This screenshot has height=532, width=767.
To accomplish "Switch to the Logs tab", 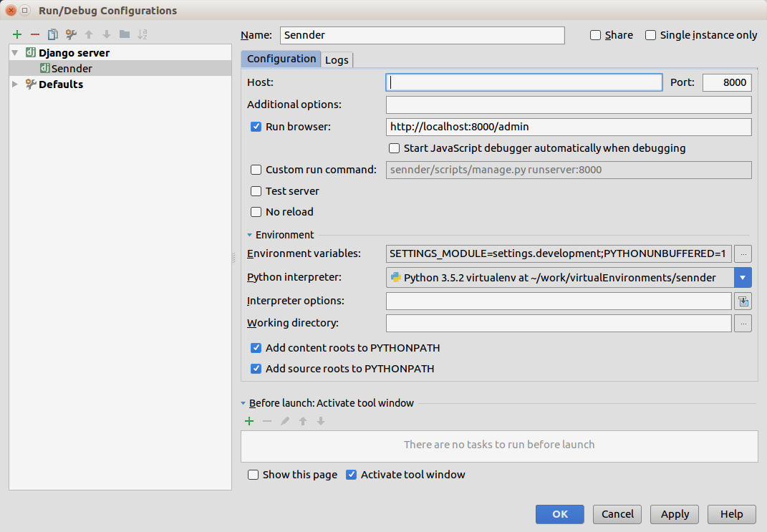I will tap(337, 59).
